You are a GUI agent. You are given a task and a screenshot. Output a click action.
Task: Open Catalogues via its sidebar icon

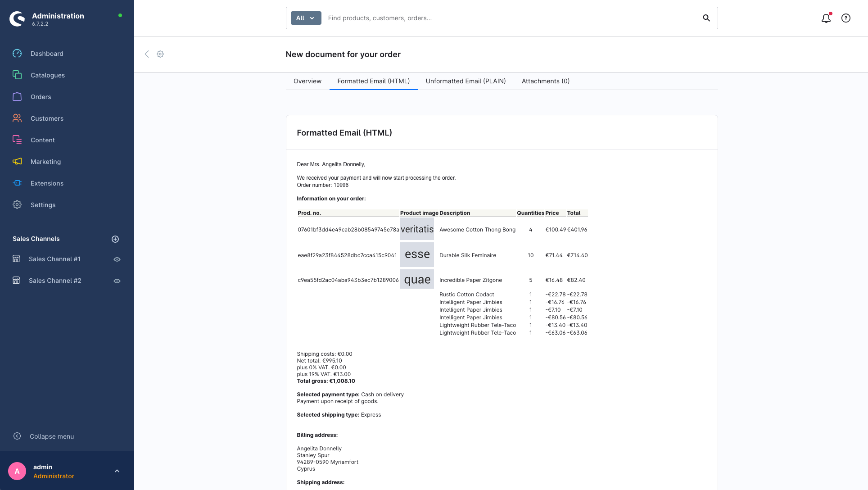(x=17, y=75)
